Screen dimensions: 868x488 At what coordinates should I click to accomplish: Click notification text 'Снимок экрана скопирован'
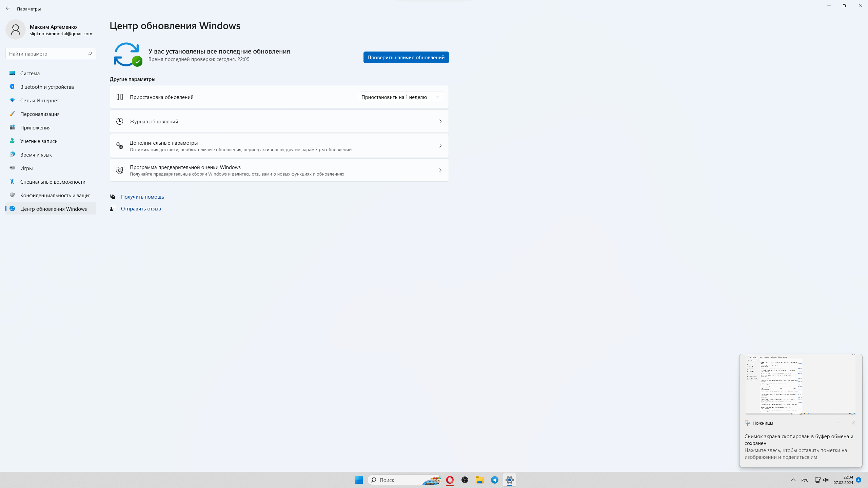click(799, 440)
